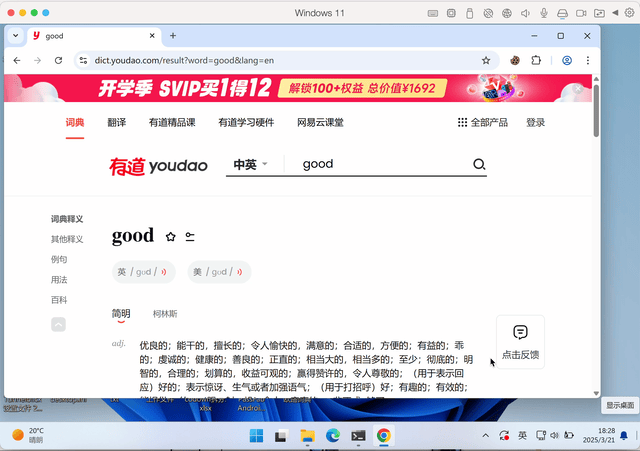Viewport: 640px width, 451px height.
Task: Play American pronunciation of good
Action: (x=239, y=272)
